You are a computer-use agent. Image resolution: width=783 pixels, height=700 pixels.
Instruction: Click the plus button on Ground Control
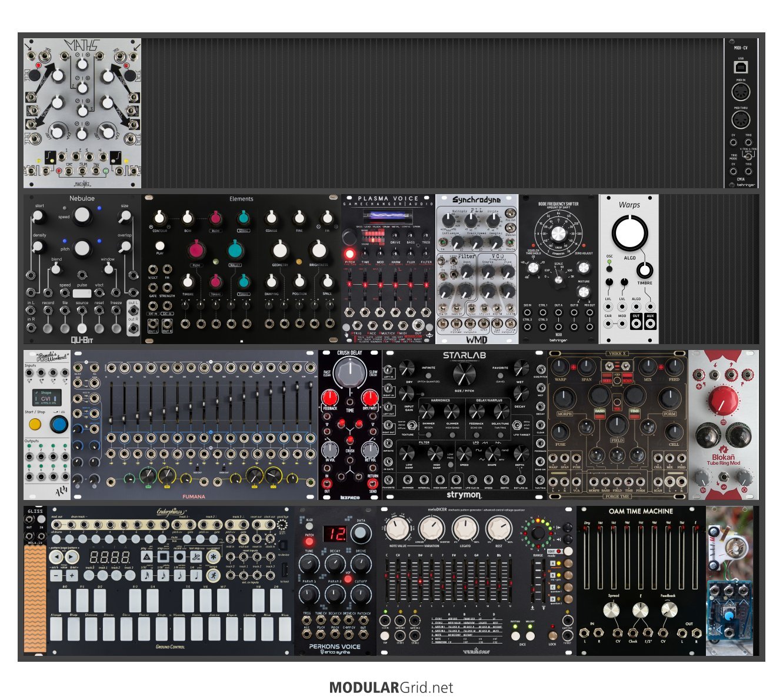pyautogui.click(x=72, y=576)
